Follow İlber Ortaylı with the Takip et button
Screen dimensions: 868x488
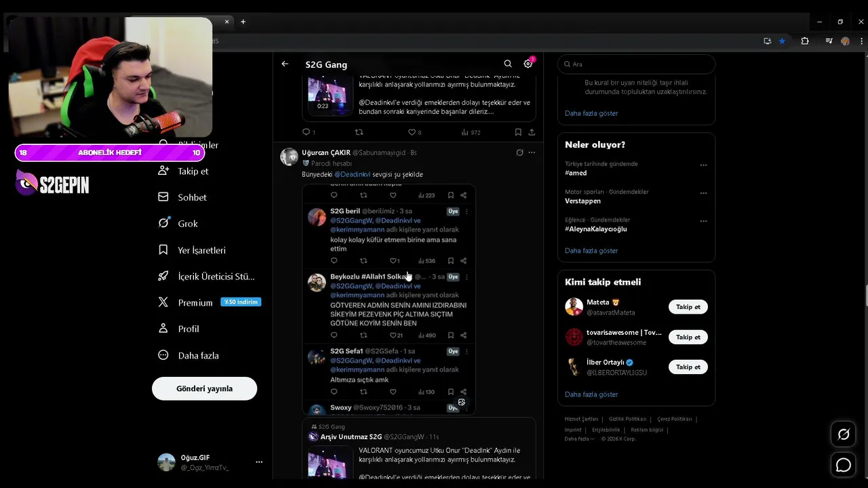[688, 367]
